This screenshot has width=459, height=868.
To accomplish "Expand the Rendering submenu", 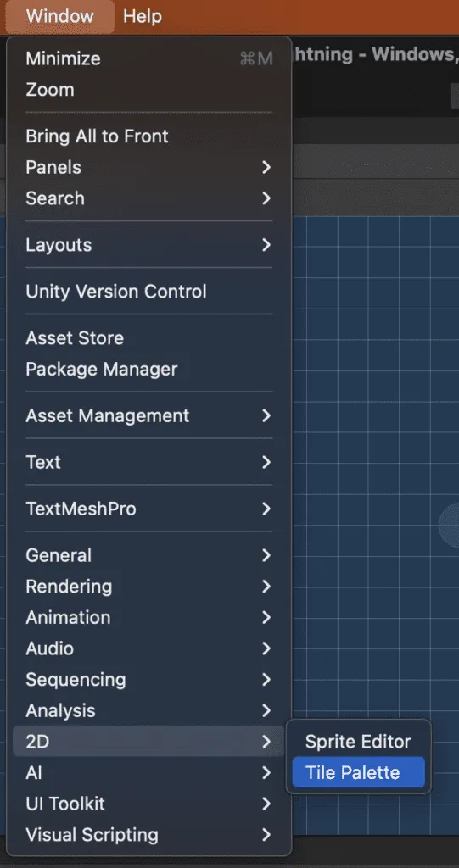I will (x=148, y=586).
